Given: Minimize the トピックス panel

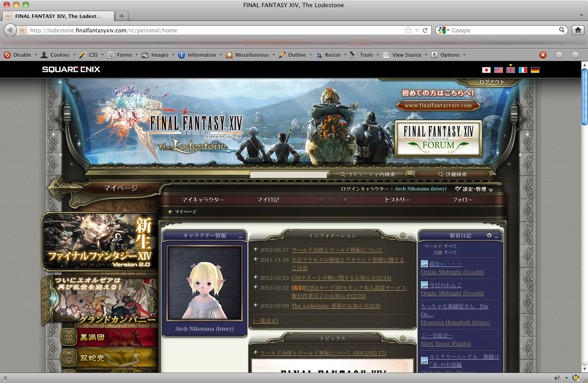Looking at the screenshot, I should 410,339.
